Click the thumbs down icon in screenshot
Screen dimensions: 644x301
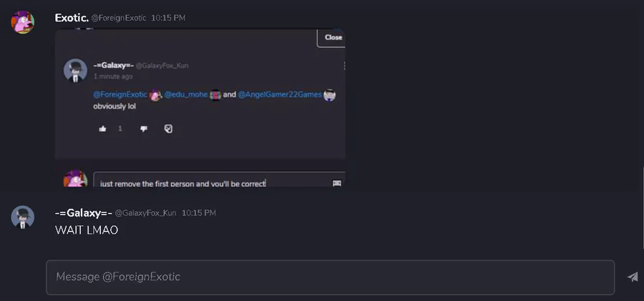point(144,129)
